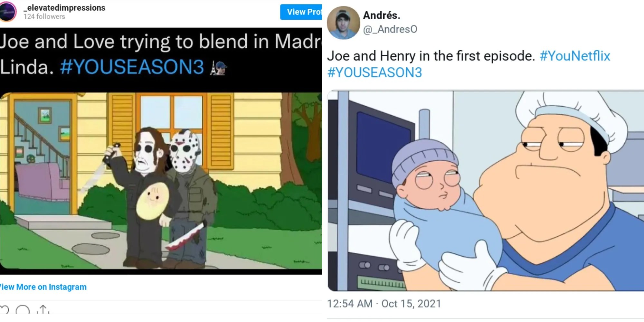Open comments via the speech bubble icon
This screenshot has width=644, height=322.
23,310
